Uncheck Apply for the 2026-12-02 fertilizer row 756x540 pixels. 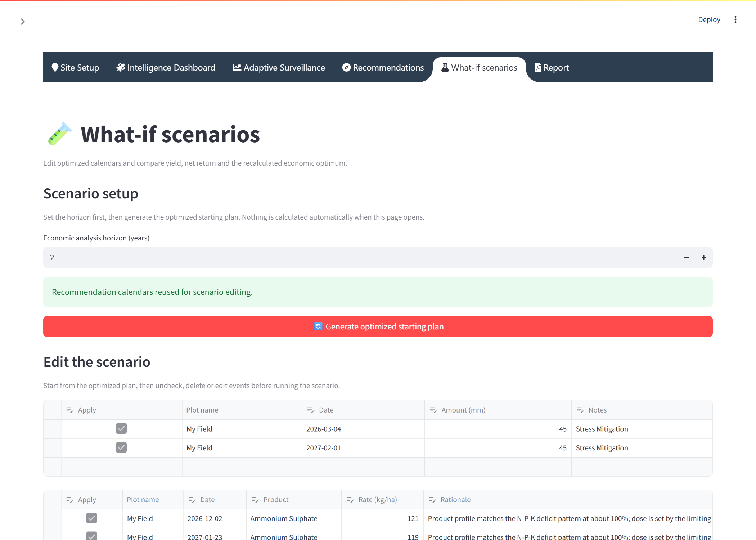coord(92,518)
